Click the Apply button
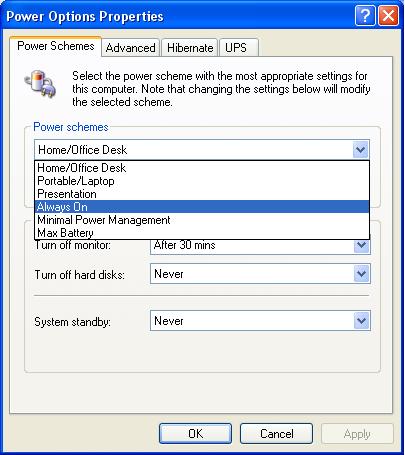The height and width of the screenshot is (455, 405). [x=357, y=433]
